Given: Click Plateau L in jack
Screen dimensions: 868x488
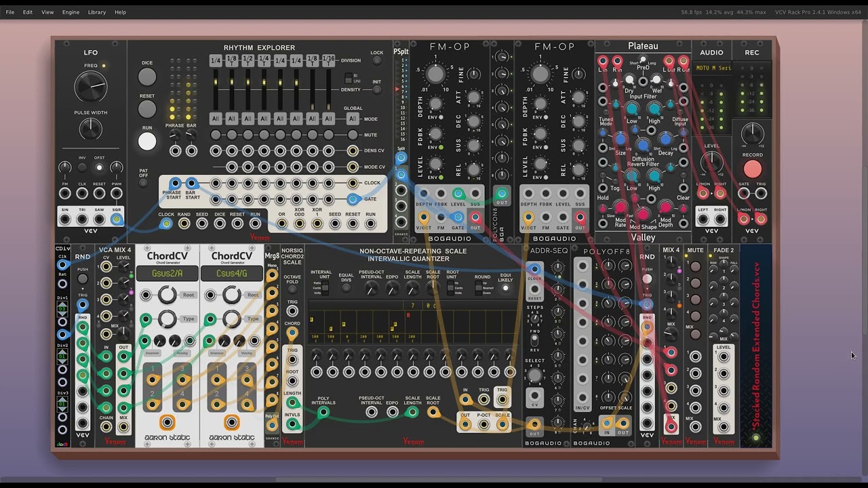Looking at the screenshot, I should point(602,61).
